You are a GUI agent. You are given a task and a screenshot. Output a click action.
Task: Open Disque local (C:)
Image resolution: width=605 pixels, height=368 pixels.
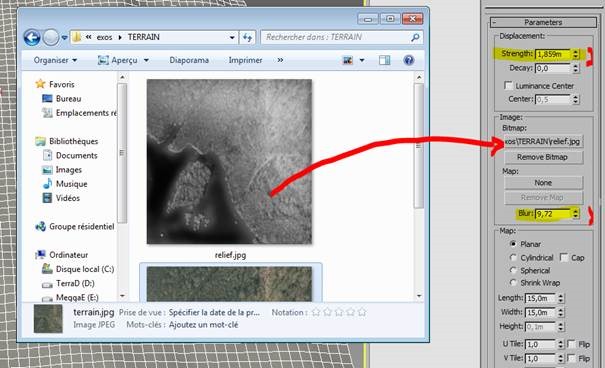coord(84,269)
